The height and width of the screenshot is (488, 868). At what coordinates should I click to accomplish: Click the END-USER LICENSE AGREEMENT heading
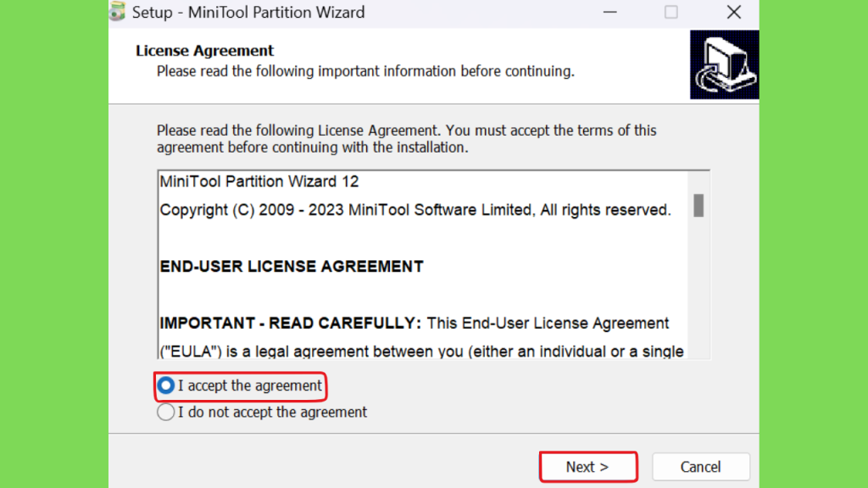pos(292,267)
